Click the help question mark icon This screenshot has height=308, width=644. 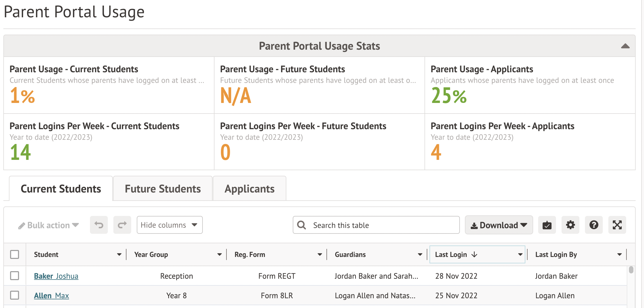pos(594,225)
